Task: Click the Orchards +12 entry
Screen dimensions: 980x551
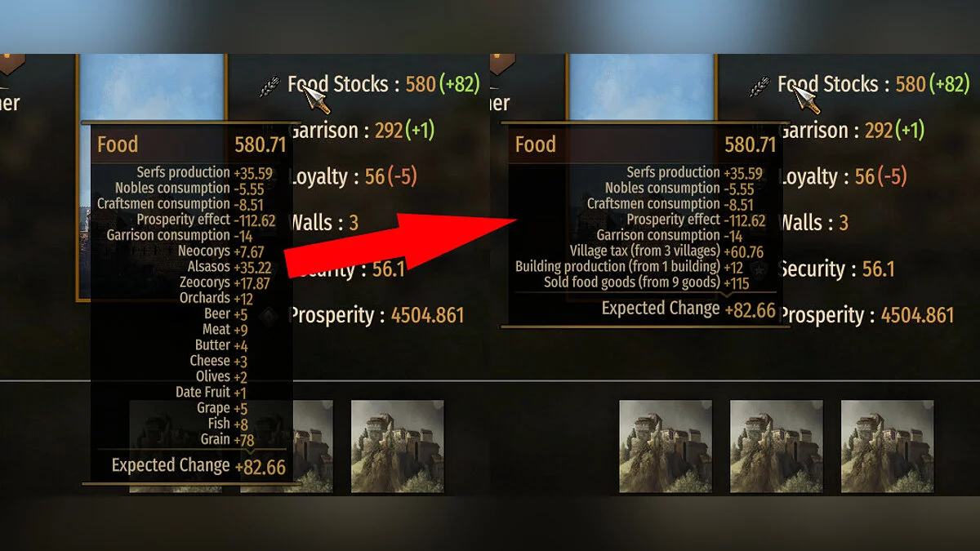Action: [217, 298]
